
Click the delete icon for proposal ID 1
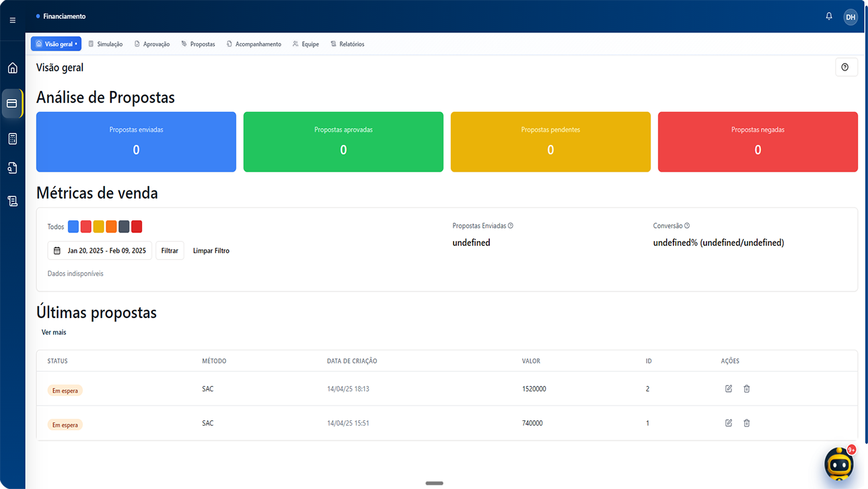pos(746,422)
